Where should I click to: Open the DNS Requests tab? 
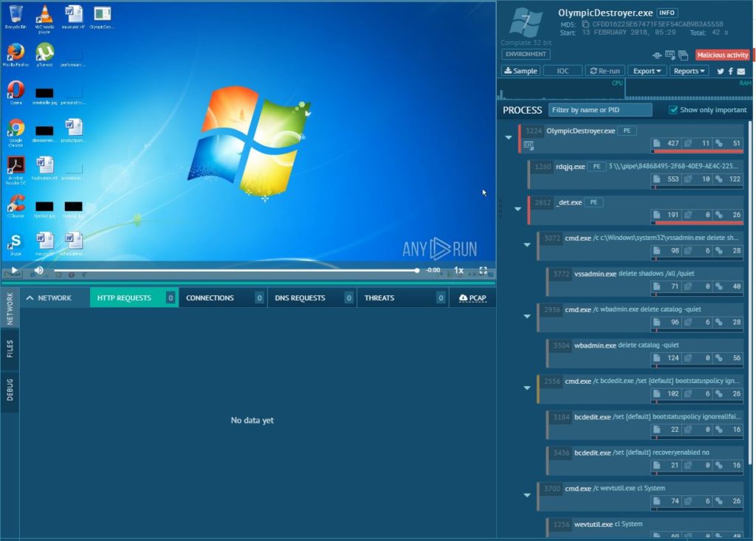point(298,297)
